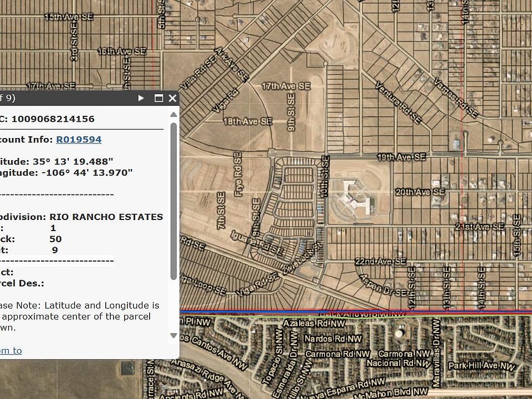Click the Nueva Espana Rd NW label
This screenshot has width=532, height=399.
tap(342, 388)
